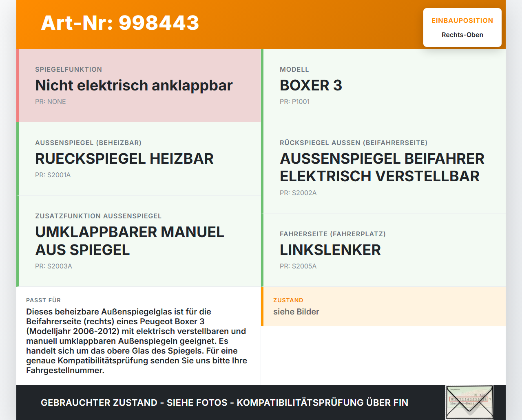Viewport: 522px width, 420px height.
Task: Select 'UMKLAPPBARER MANUEL AUS SPIEGEL' value
Action: pyautogui.click(x=130, y=241)
